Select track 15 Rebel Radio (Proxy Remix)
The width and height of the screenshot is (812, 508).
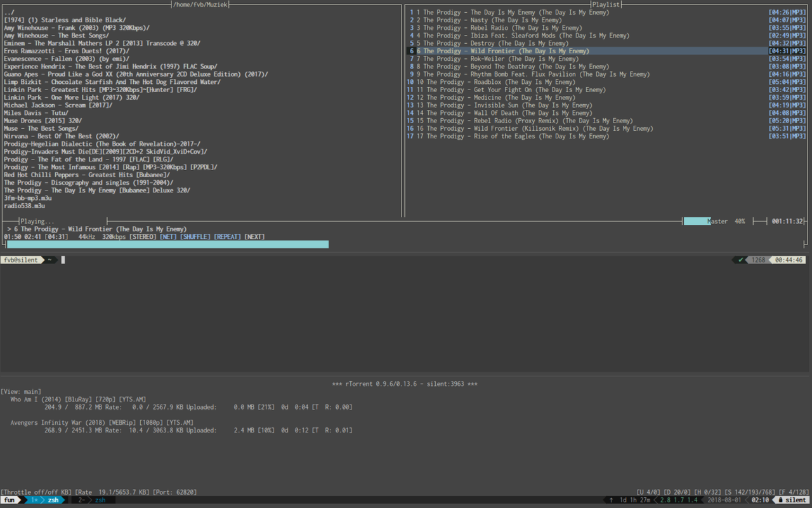pos(606,121)
